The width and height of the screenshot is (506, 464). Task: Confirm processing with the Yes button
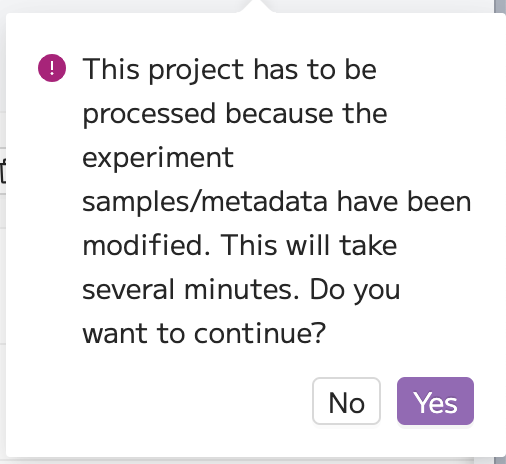[x=435, y=401]
